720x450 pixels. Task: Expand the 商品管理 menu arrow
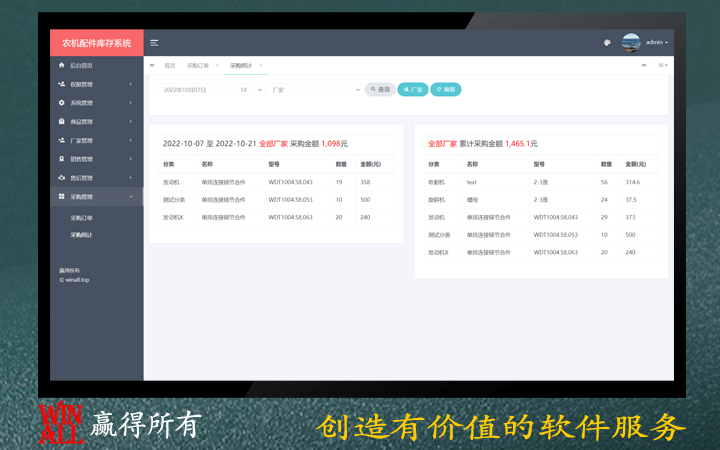[131, 122]
